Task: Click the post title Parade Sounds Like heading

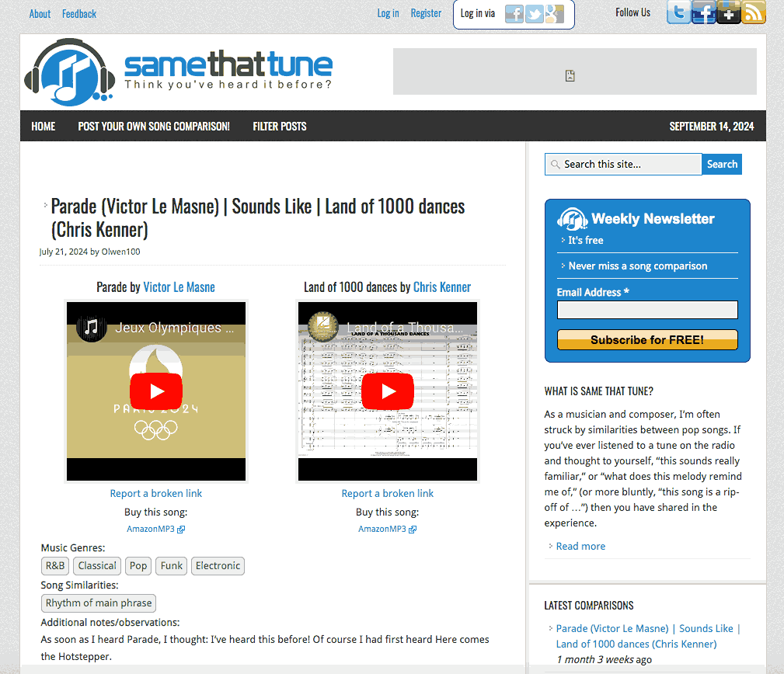Action: pos(258,218)
